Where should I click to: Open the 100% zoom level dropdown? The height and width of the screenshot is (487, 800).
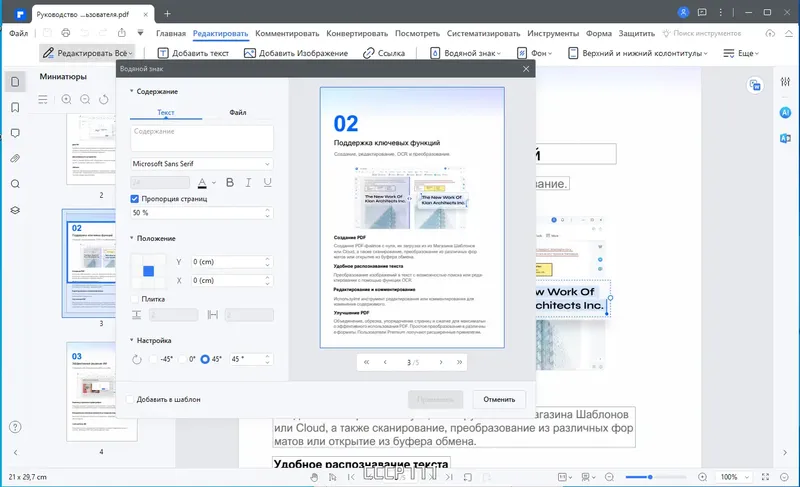(734, 477)
